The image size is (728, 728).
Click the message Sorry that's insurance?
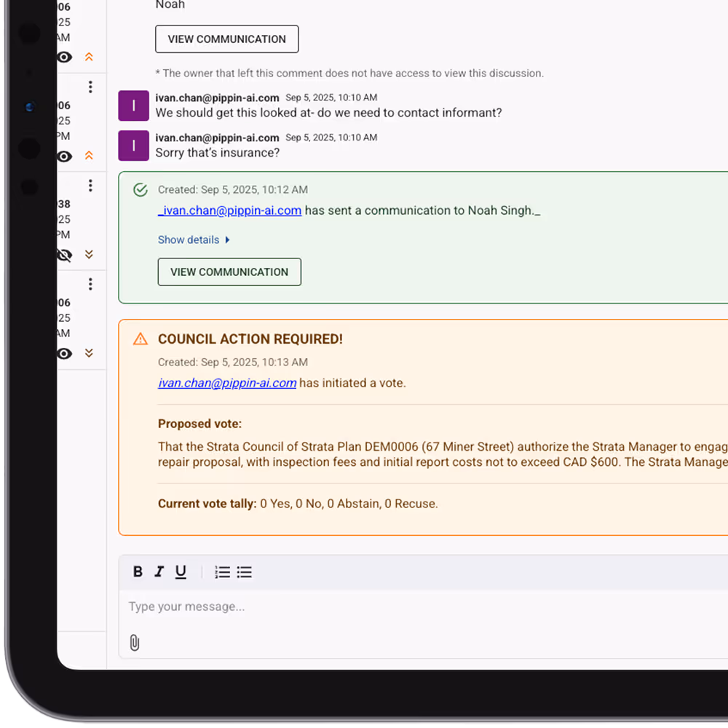click(217, 153)
